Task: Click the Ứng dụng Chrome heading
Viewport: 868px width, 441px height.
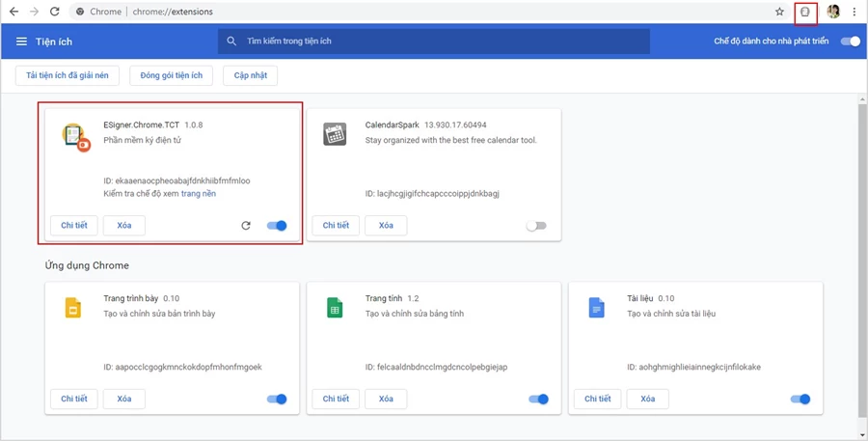Action: (x=87, y=265)
